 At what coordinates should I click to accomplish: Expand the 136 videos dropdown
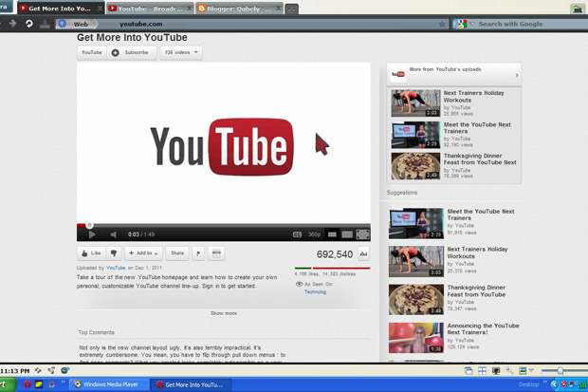[181, 52]
